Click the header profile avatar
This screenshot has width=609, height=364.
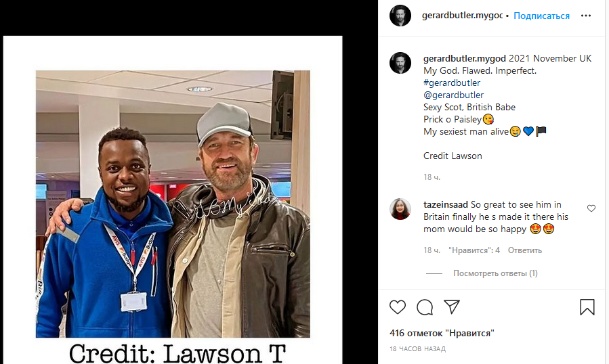click(400, 16)
